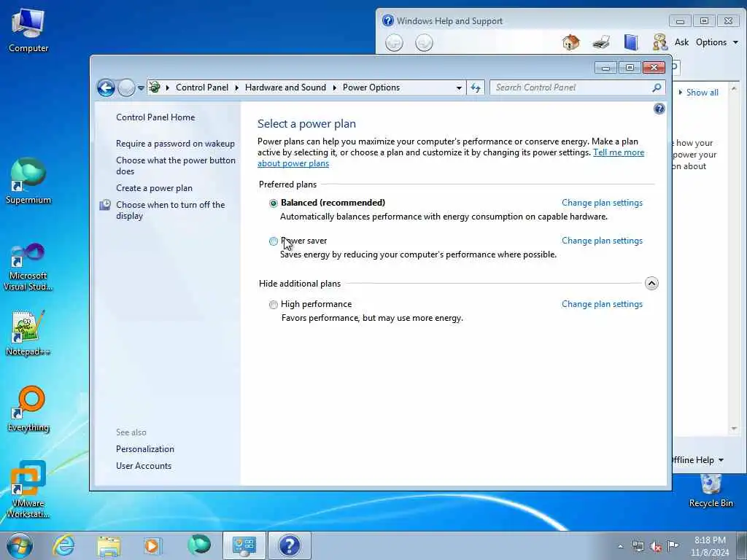
Task: Change plan settings for Balanced
Action: (x=602, y=203)
